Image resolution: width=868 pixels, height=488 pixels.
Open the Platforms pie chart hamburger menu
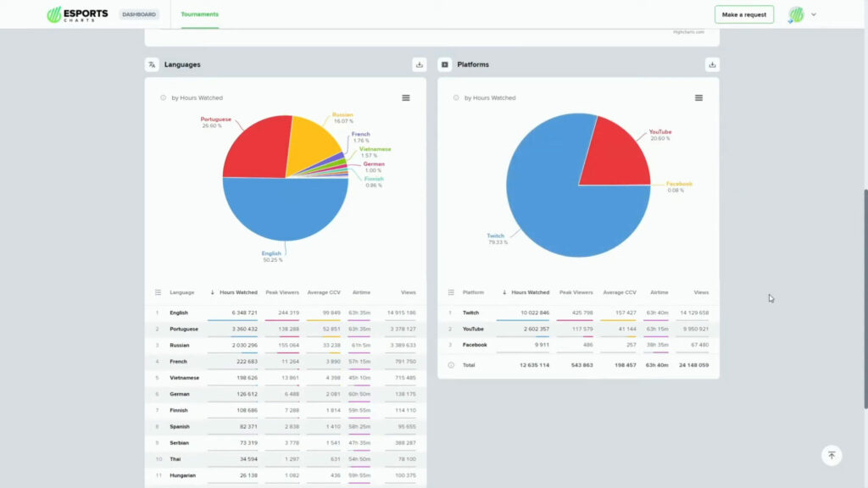click(x=698, y=97)
